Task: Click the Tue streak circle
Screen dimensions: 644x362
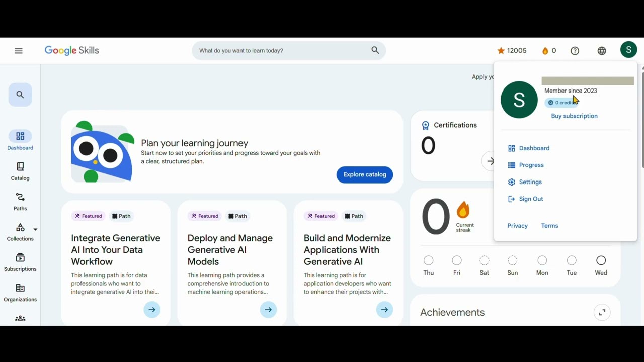Action: (572, 260)
